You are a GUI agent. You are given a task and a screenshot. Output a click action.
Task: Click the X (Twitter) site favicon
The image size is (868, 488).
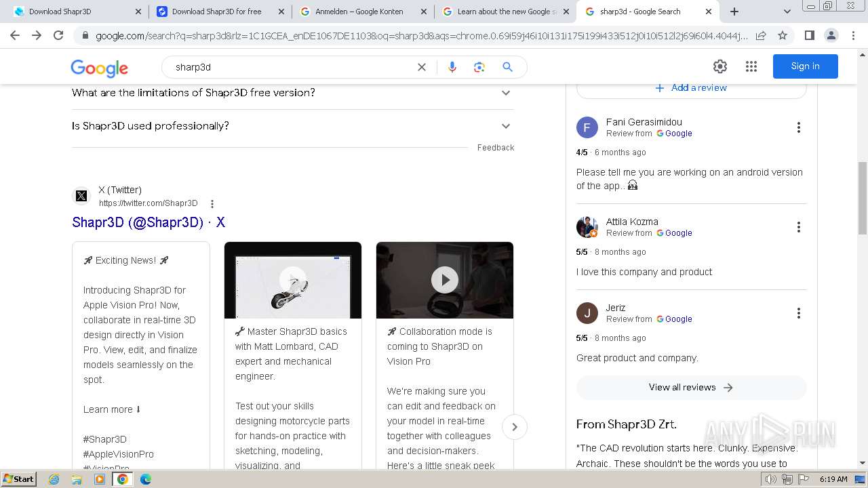(x=81, y=196)
